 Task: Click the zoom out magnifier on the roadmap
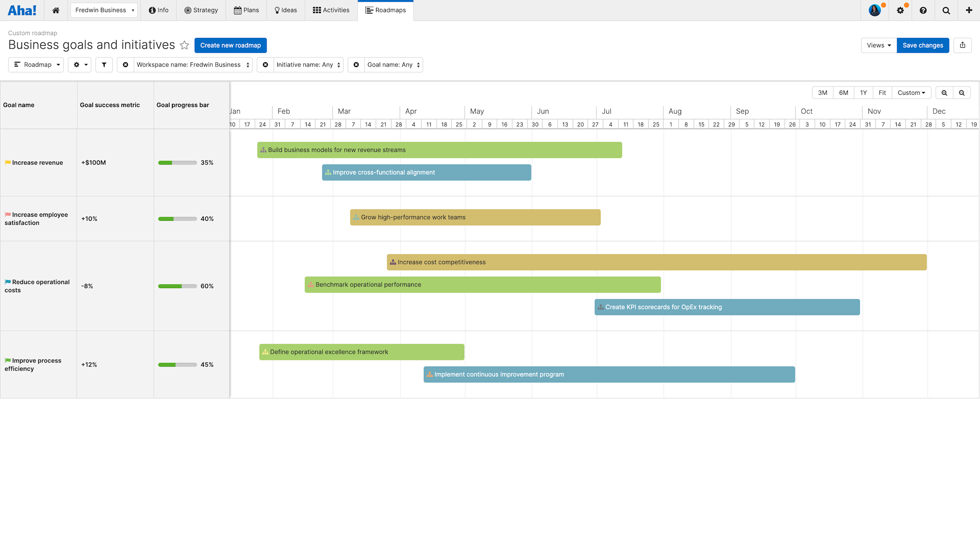pyautogui.click(x=962, y=93)
